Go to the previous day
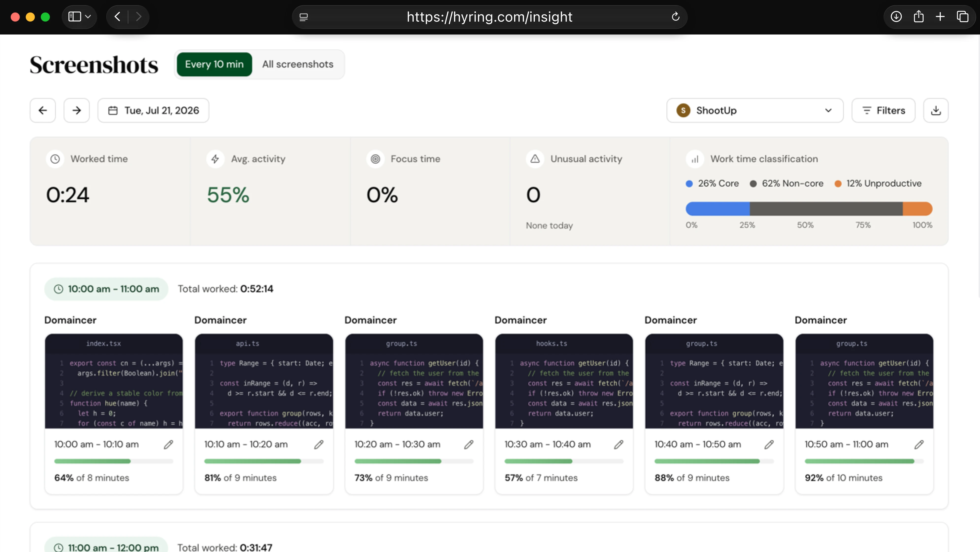The width and height of the screenshot is (980, 552). point(43,110)
